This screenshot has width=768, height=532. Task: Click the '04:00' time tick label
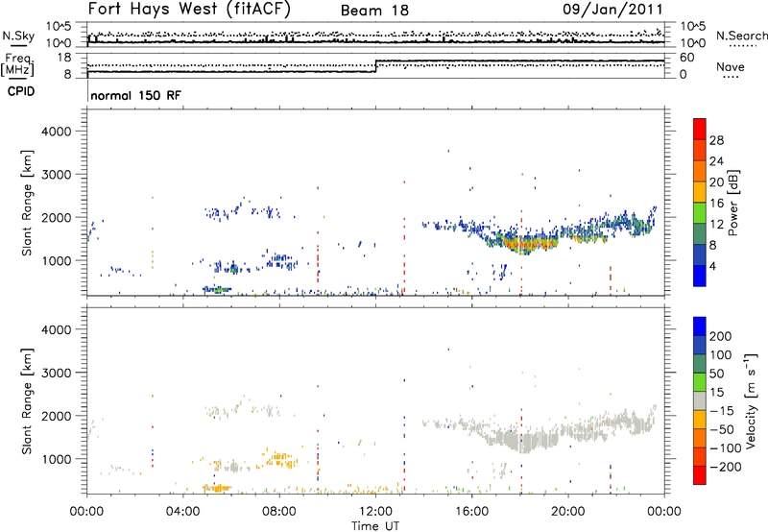[183, 512]
